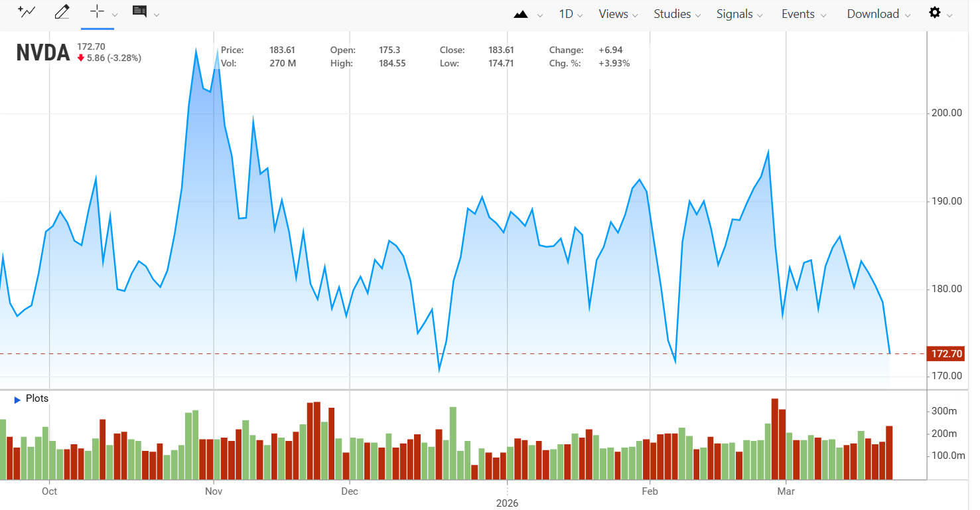The height and width of the screenshot is (510, 980).
Task: Expand the crosshair tool options chevron
Action: coord(115,15)
